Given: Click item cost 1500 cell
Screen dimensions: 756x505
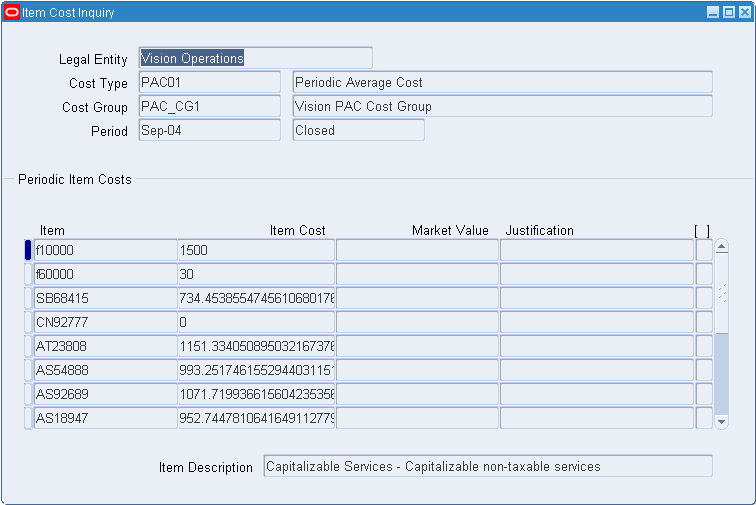Looking at the screenshot, I should coord(256,250).
